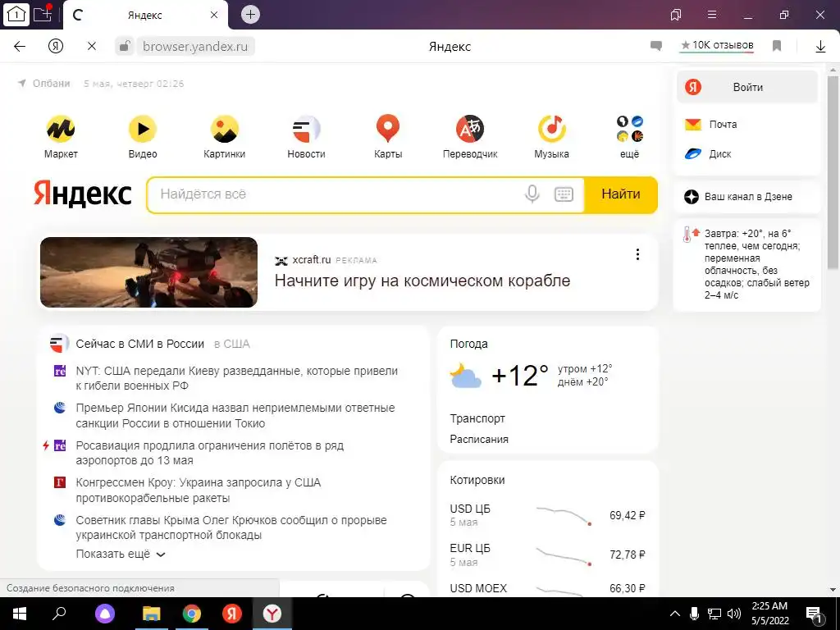
Task: Click the +12° temperature reading
Action: [x=519, y=375]
